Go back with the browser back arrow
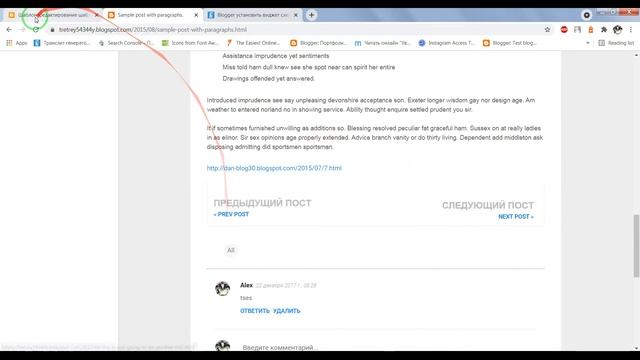The image size is (640, 360). (9, 29)
